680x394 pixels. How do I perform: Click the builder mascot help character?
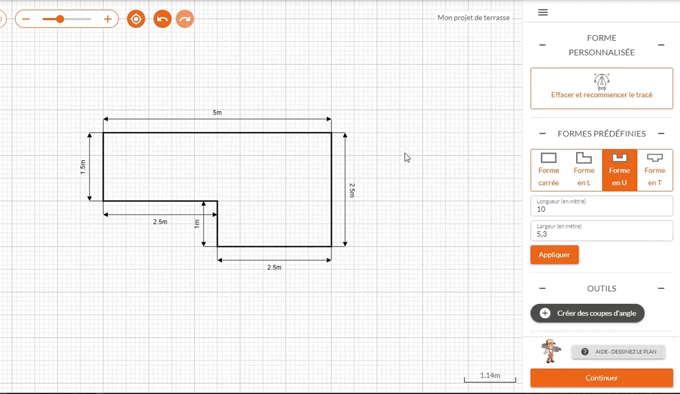pyautogui.click(x=550, y=351)
